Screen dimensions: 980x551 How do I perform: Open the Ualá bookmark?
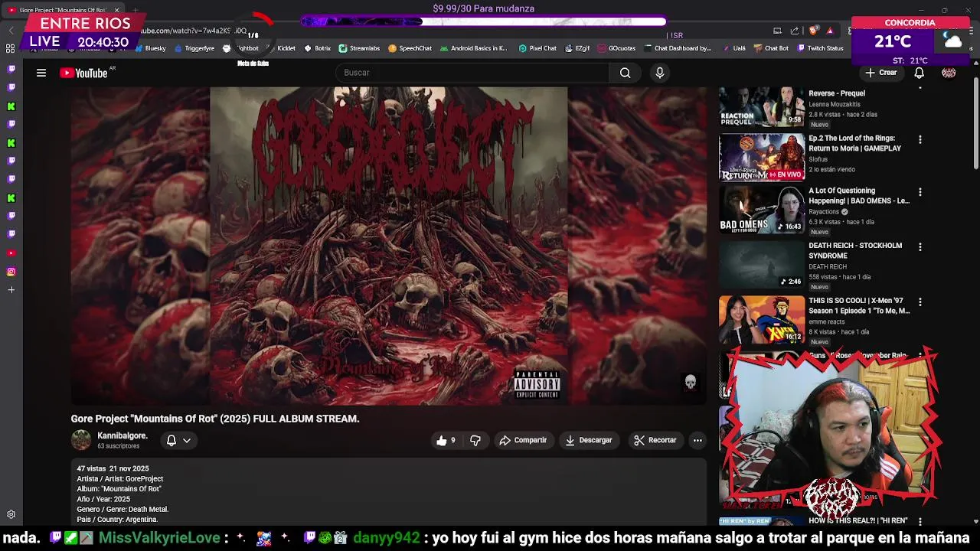733,48
